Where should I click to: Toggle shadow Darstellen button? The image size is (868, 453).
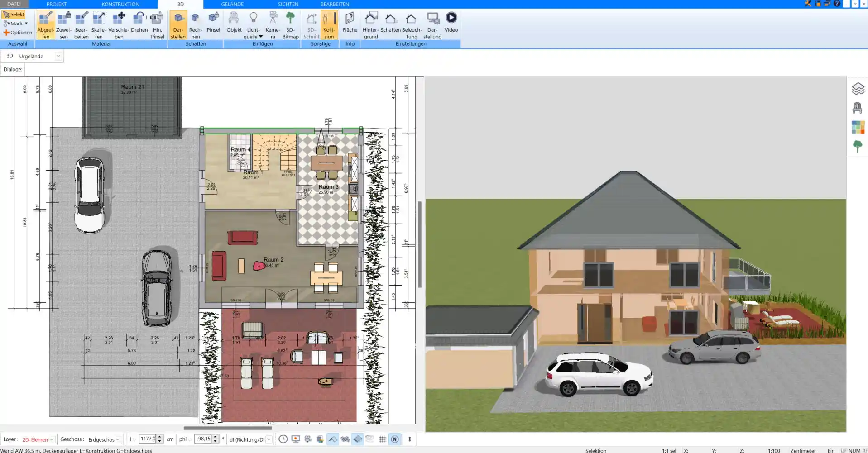178,25
